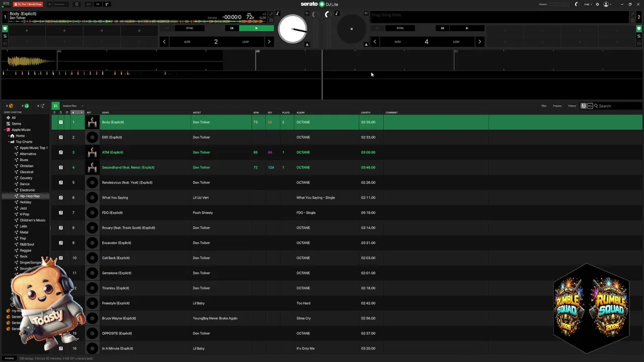Open the FX panel
The height and width of the screenshot is (362, 644).
(x=98, y=4)
